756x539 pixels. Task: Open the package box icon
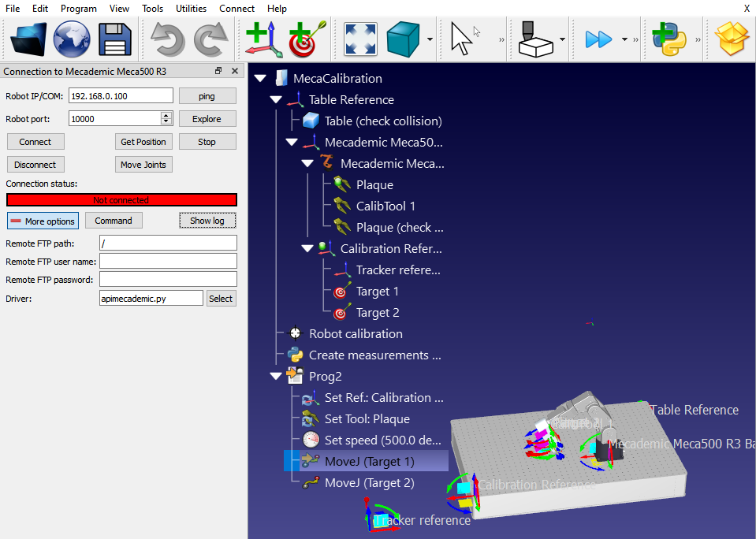tap(732, 39)
